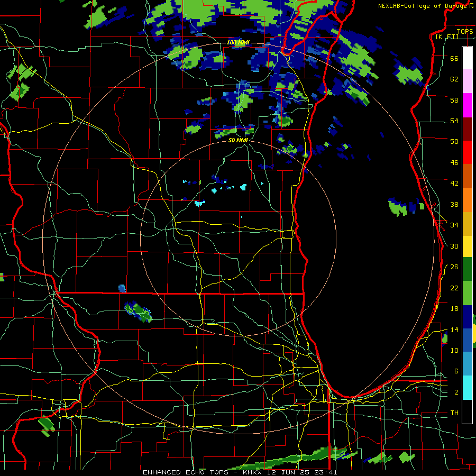Image resolution: width=476 pixels, height=476 pixels.
Task: Pick the orange 42 kft legend band
Action: [x=467, y=200]
